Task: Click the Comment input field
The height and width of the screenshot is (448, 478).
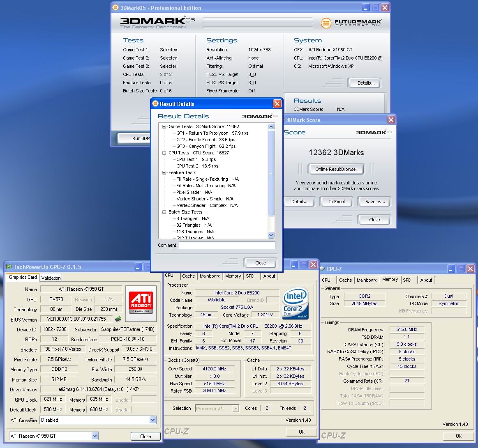Action: [227, 245]
